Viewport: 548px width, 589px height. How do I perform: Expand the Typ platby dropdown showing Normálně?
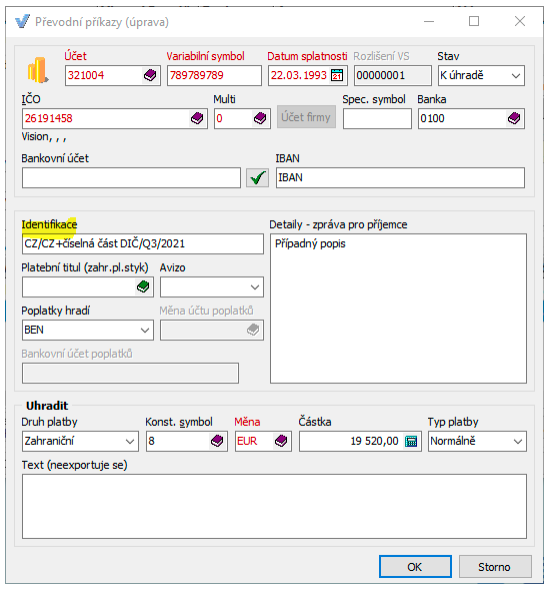tap(477, 441)
